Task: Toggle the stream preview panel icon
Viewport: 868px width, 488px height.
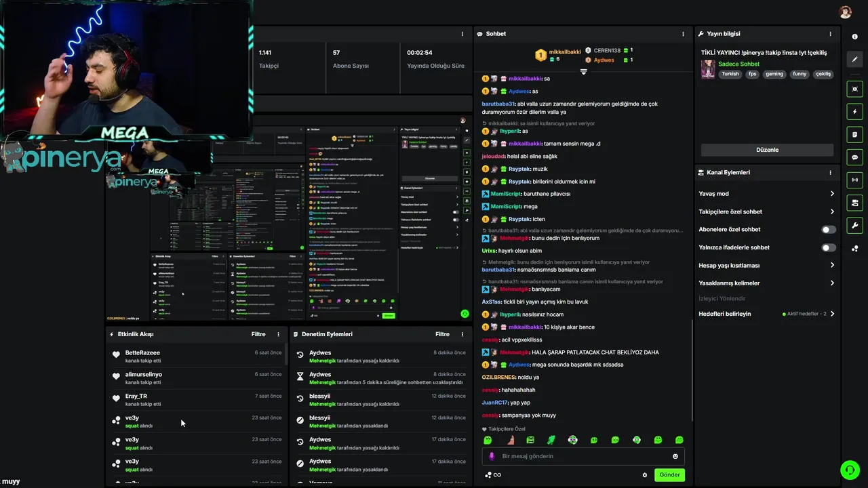Action: click(x=855, y=89)
